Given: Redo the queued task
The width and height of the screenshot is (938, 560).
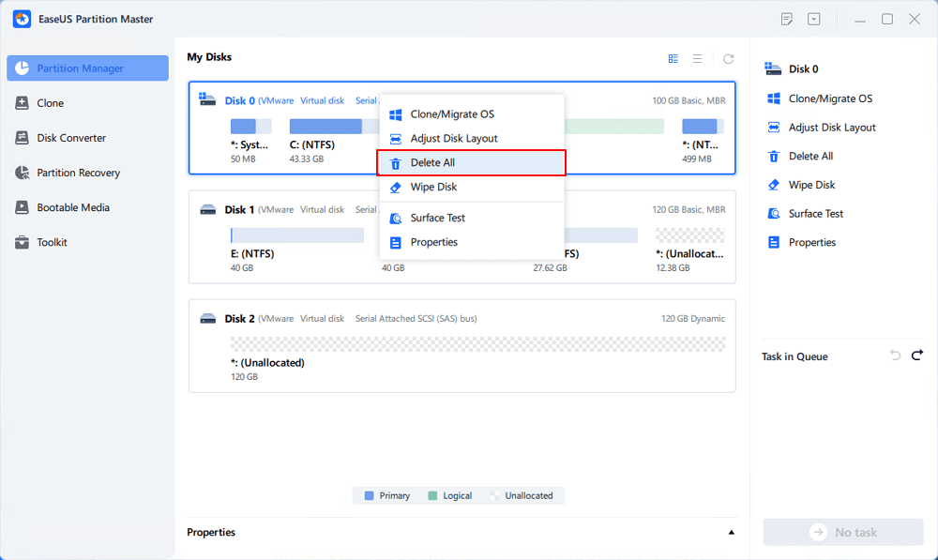Looking at the screenshot, I should pyautogui.click(x=917, y=356).
